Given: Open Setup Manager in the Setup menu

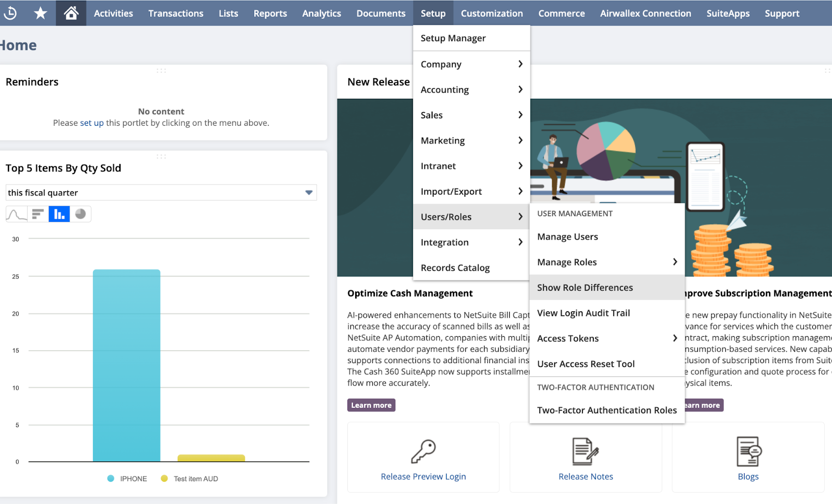Looking at the screenshot, I should (453, 38).
